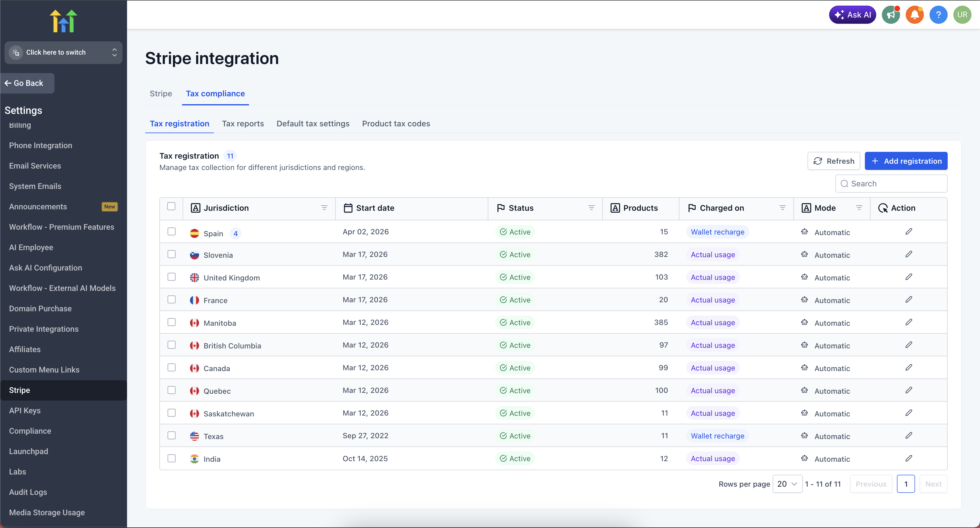Click the help question mark icon

click(x=939, y=14)
